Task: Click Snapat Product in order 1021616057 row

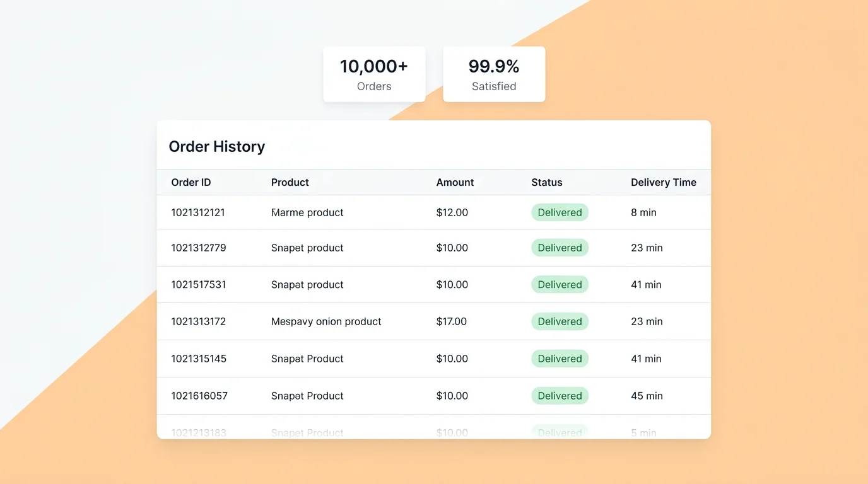Action: click(x=307, y=396)
